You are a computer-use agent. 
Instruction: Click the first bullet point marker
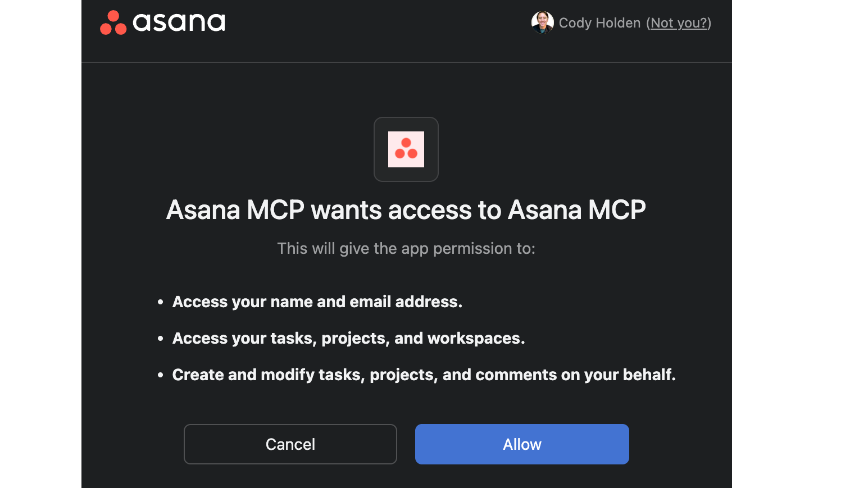[160, 302]
